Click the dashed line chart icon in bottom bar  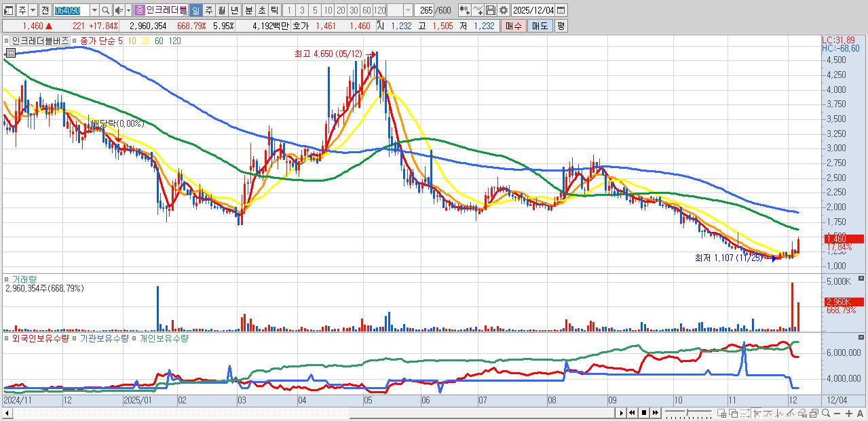[x=744, y=414]
